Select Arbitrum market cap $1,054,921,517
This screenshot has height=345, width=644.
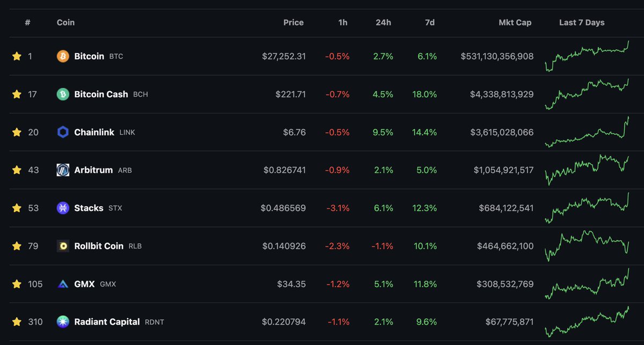[503, 170]
